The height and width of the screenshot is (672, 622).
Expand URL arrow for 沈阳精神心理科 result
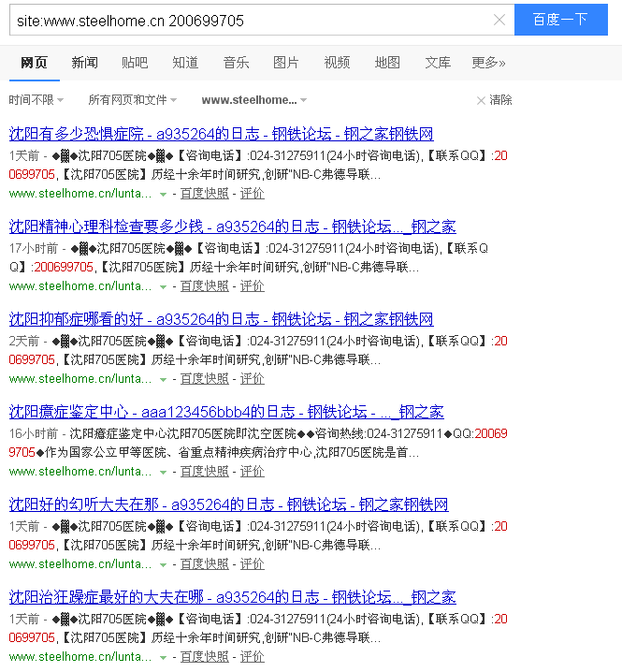coord(163,287)
